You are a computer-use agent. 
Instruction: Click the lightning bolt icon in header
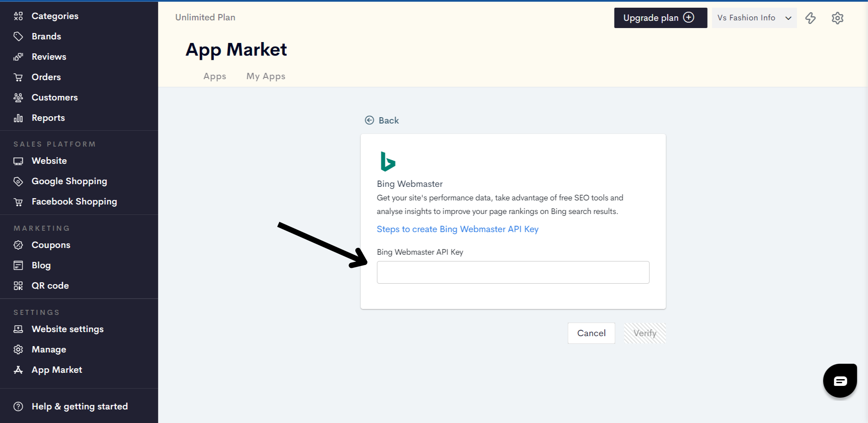pos(811,18)
